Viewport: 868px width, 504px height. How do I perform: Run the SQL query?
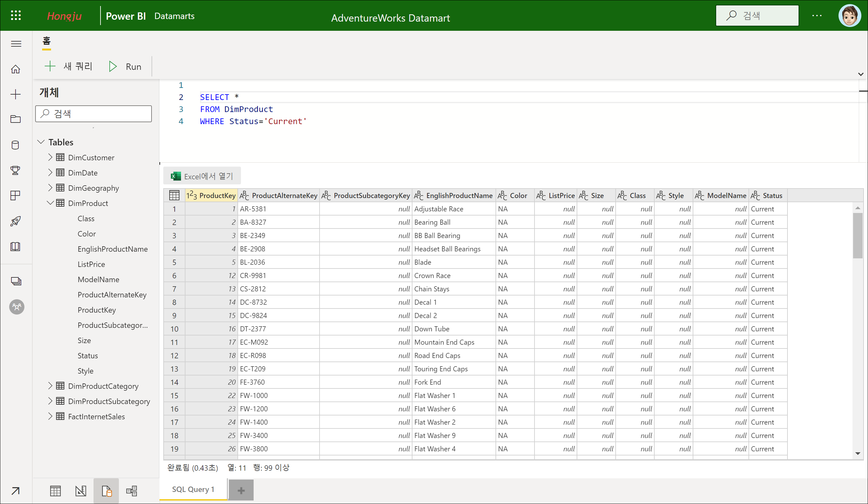click(x=125, y=67)
